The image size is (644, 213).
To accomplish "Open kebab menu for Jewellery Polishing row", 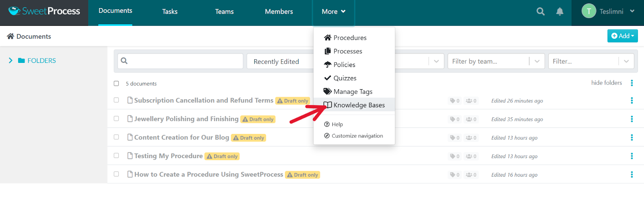I will pos(632,119).
